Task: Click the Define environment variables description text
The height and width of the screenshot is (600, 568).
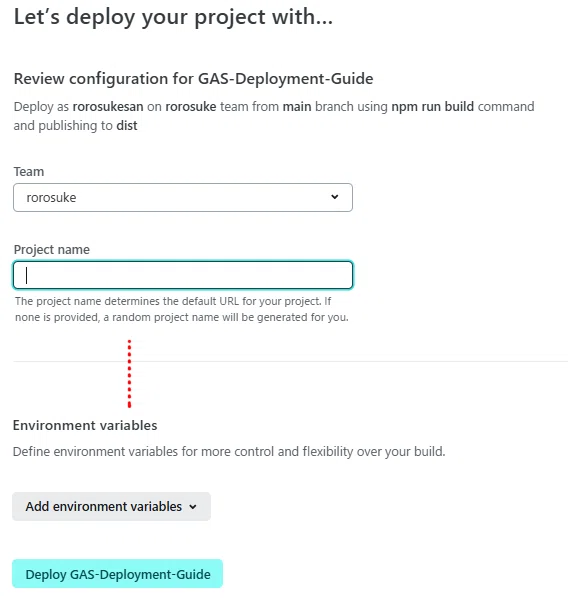Action: pos(229,452)
